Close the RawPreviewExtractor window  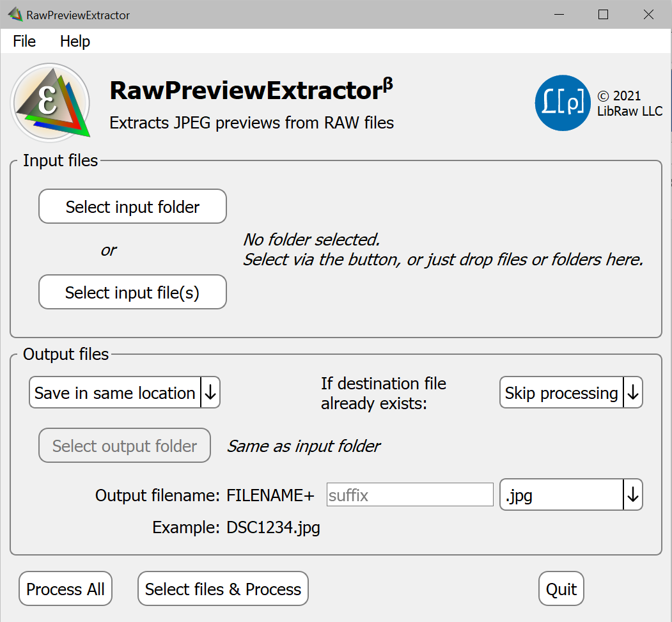click(648, 14)
